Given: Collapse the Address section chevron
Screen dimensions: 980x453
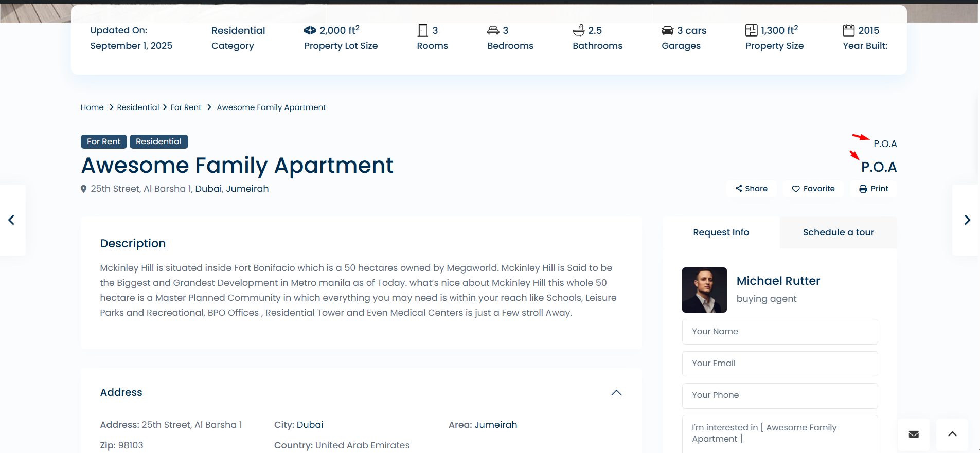Looking at the screenshot, I should click(x=616, y=393).
